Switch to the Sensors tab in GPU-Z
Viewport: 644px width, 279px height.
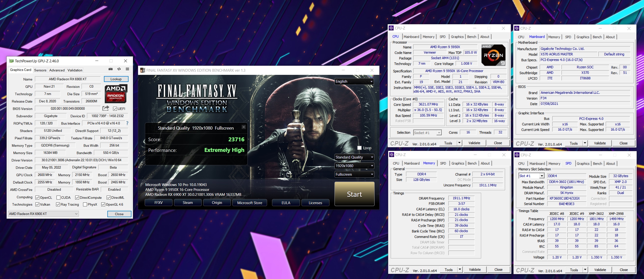pyautogui.click(x=40, y=70)
